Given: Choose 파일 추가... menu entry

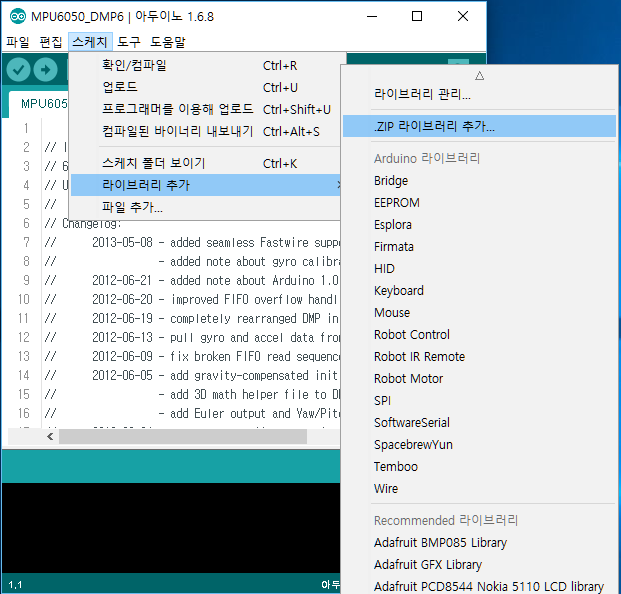Looking at the screenshot, I should [x=205, y=207].
